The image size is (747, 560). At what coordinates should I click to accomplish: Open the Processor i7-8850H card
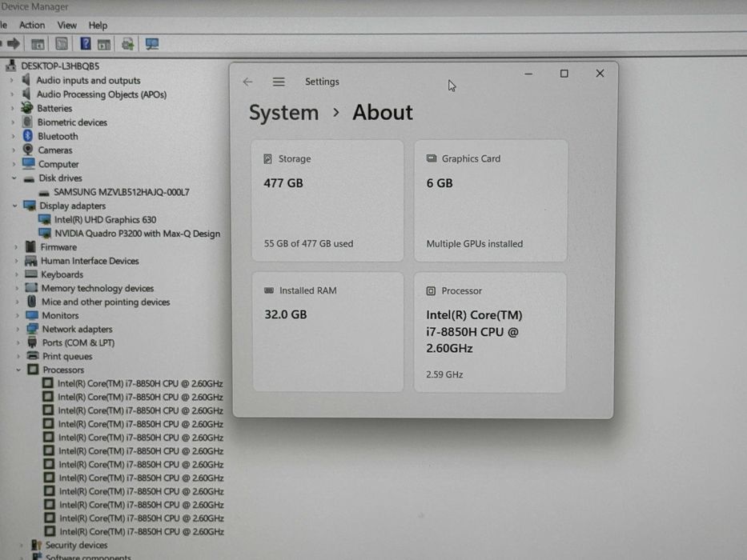point(490,332)
